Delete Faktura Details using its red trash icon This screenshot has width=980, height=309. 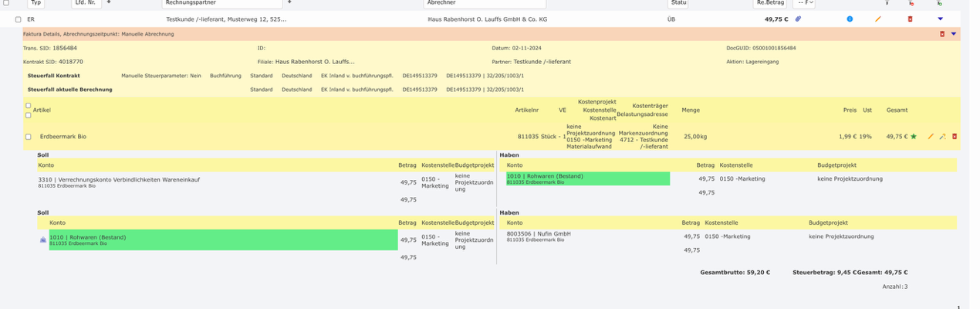click(x=941, y=34)
